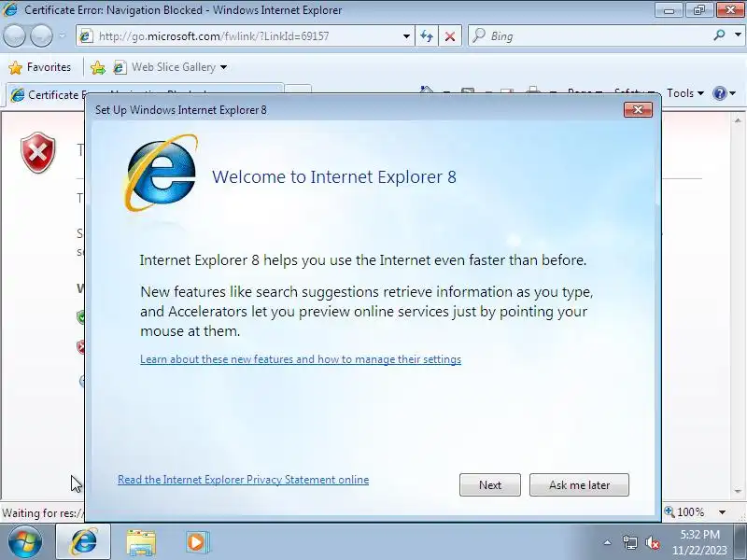This screenshot has width=747, height=560.
Task: Click the 100% zoom level button
Action: coord(684,511)
